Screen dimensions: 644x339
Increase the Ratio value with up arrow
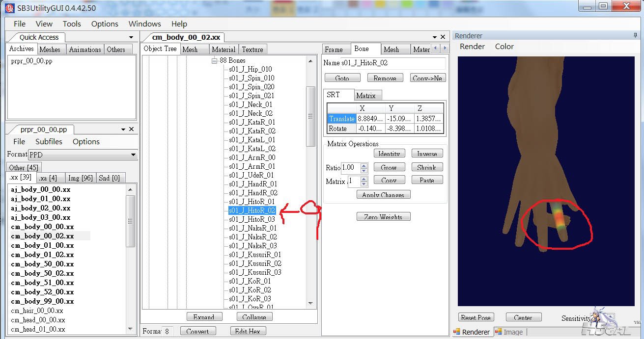pyautogui.click(x=364, y=165)
